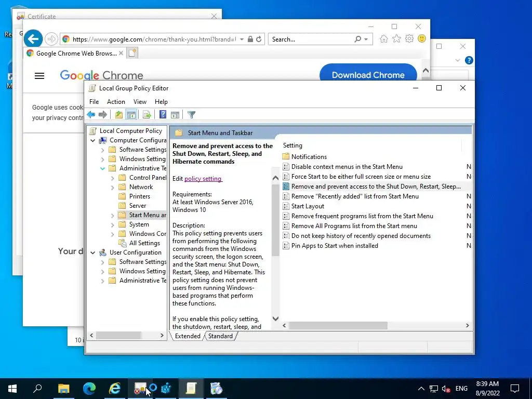This screenshot has width=532, height=399.
Task: Go back with the Group Policy Editor blue arrow
Action: 91,115
